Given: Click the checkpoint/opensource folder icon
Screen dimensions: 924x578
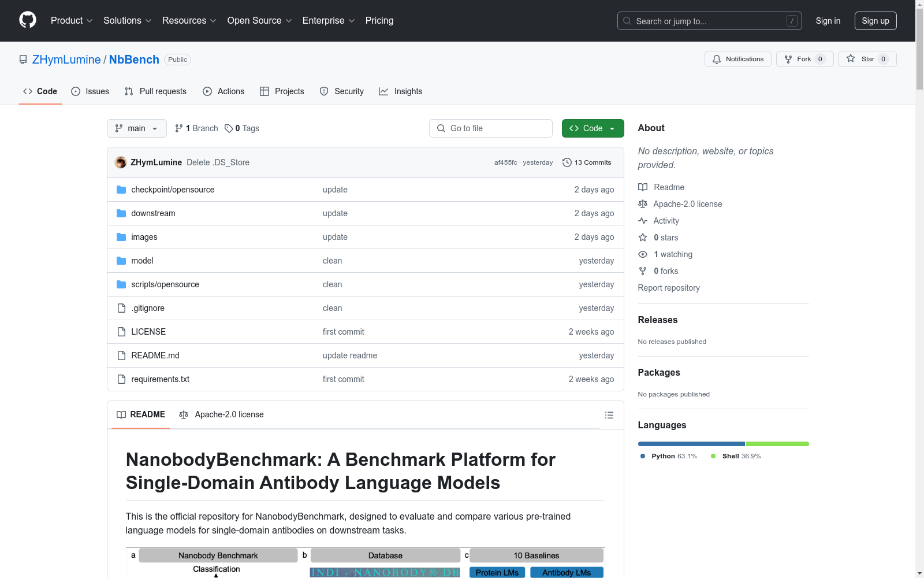Looking at the screenshot, I should coord(121,190).
